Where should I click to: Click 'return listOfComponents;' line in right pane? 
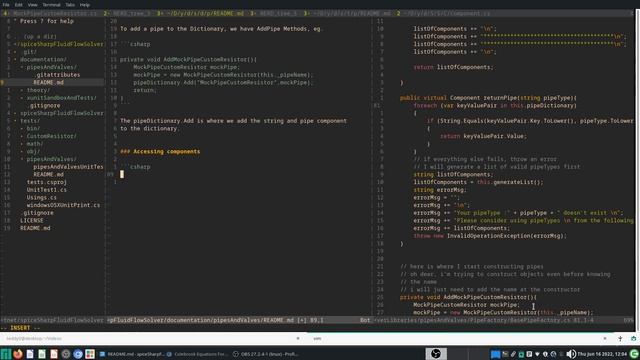453,67
